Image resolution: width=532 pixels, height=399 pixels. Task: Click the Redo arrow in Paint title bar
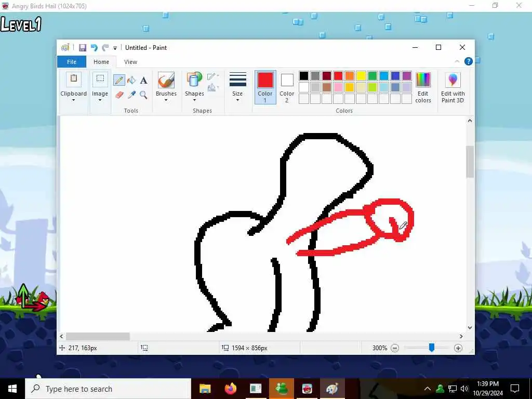105,48
